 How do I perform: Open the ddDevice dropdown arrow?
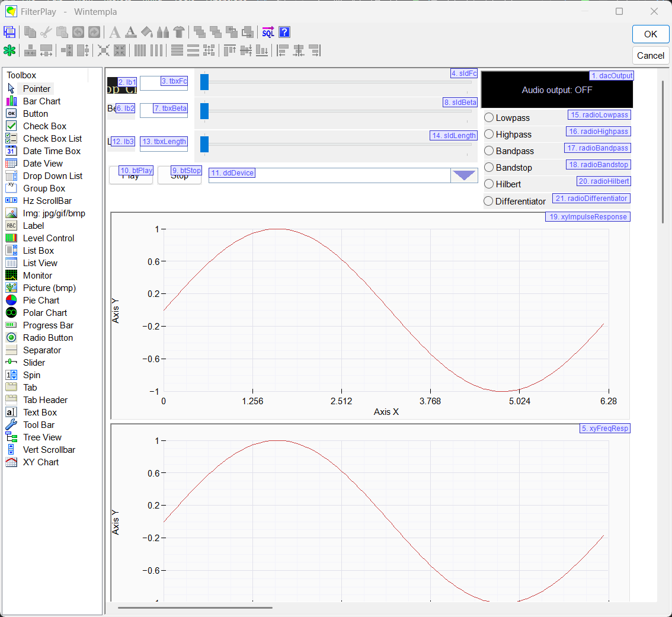[x=464, y=175]
